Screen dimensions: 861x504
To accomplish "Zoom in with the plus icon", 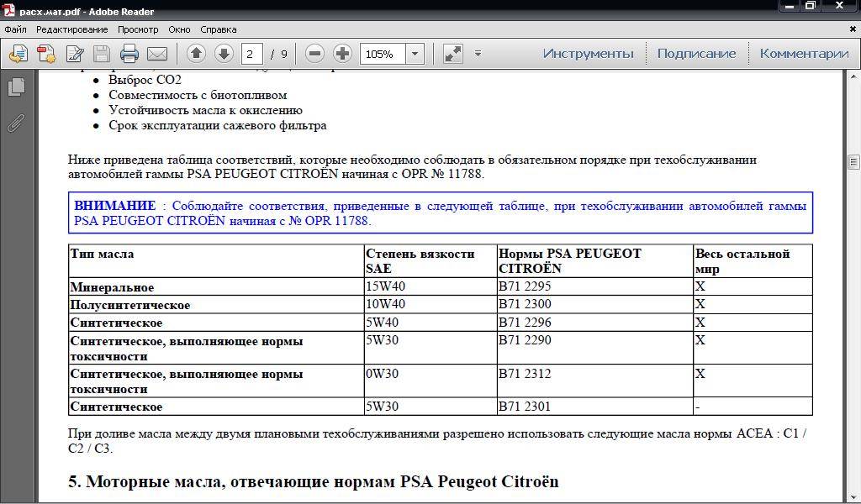I will 342,53.
